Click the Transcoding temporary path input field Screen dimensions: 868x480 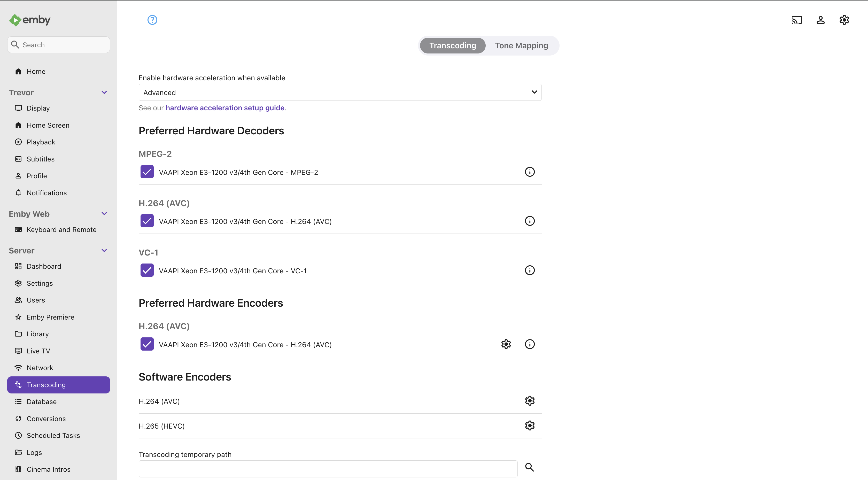pos(328,469)
